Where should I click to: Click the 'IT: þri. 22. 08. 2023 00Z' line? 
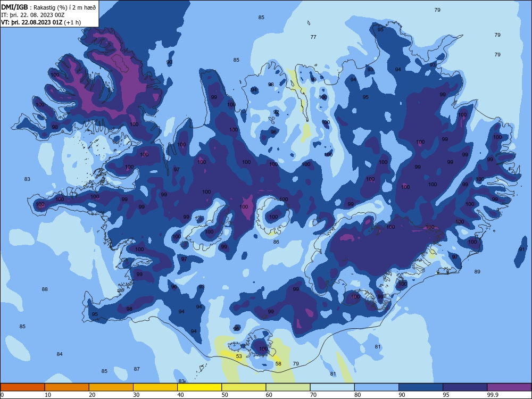(x=33, y=15)
